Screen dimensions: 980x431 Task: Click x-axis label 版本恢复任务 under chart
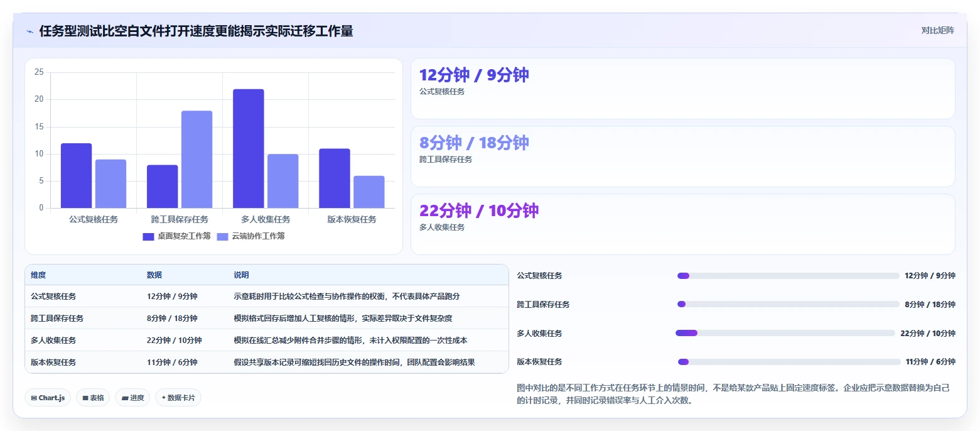[x=352, y=220]
